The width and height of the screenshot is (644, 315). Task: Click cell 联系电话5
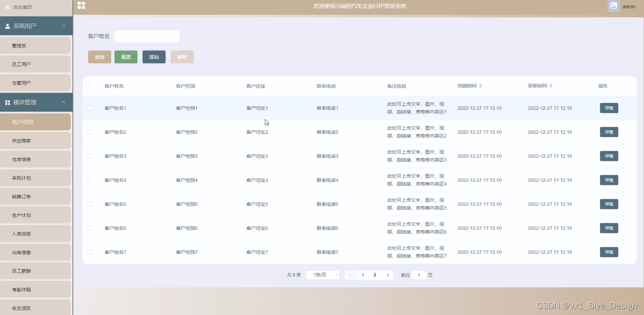[328, 204]
